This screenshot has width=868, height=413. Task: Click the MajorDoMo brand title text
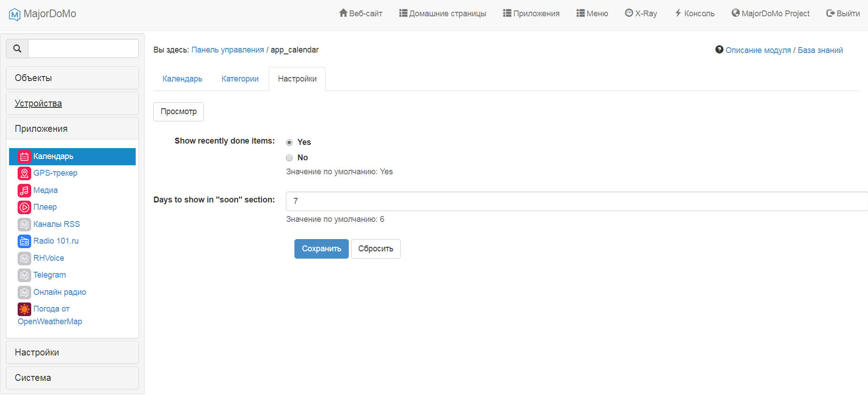(x=50, y=14)
